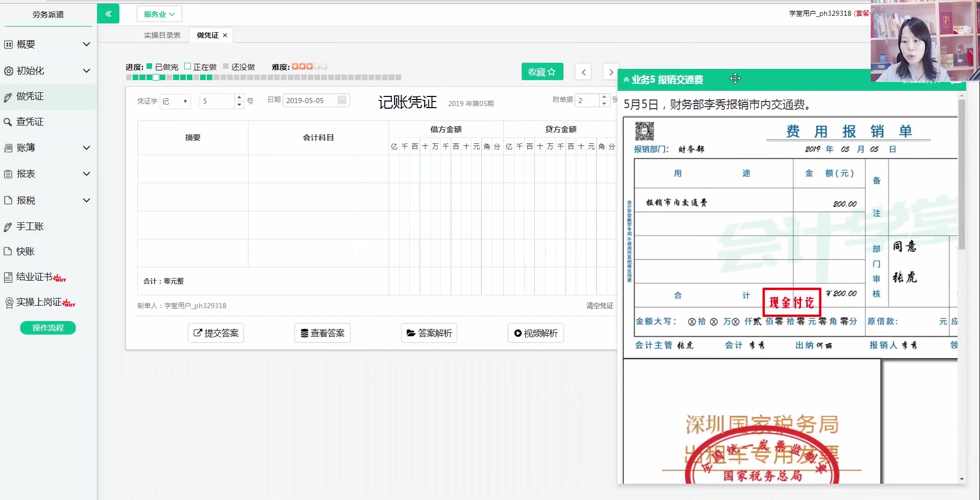Image resolution: width=980 pixels, height=500 pixels.
Task: Click the voucher number input field
Action: 218,101
